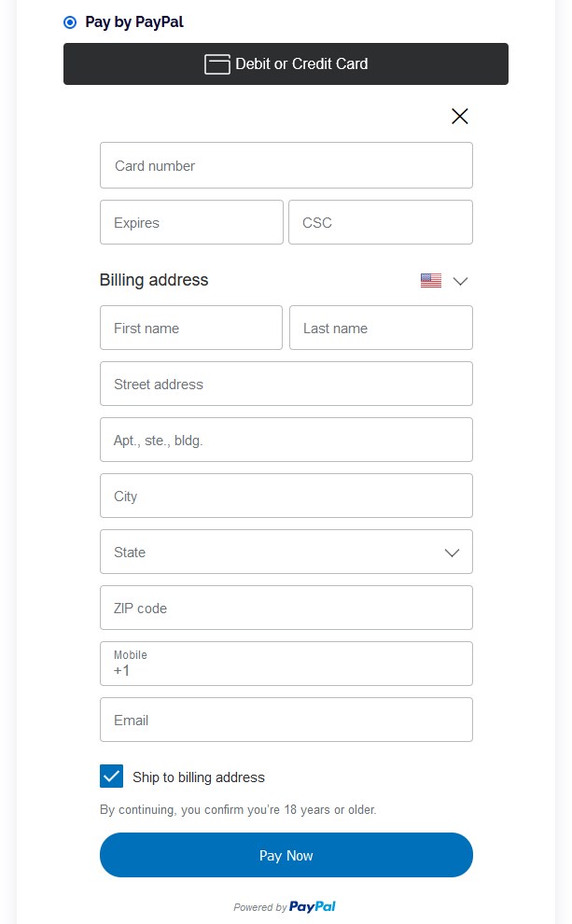
Task: Click the Expires input field
Action: tap(191, 222)
